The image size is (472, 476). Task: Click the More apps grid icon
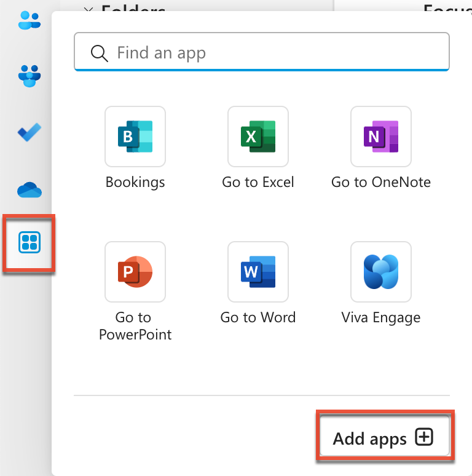29,242
